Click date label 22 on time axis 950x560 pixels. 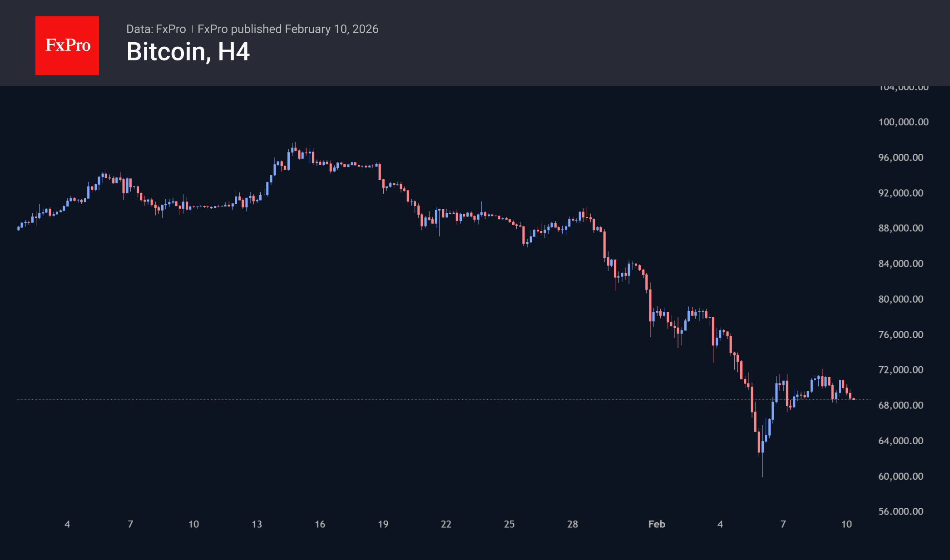[446, 524]
